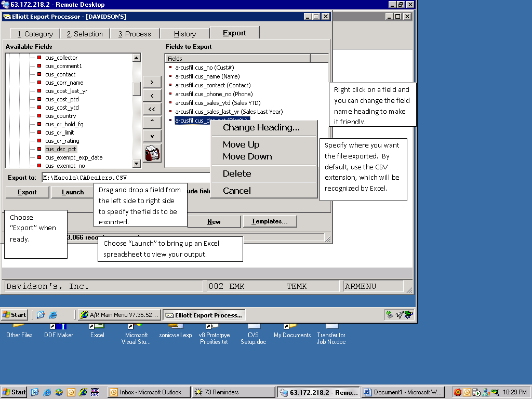Open the CVS Setup.doc desktop file

coord(253,335)
